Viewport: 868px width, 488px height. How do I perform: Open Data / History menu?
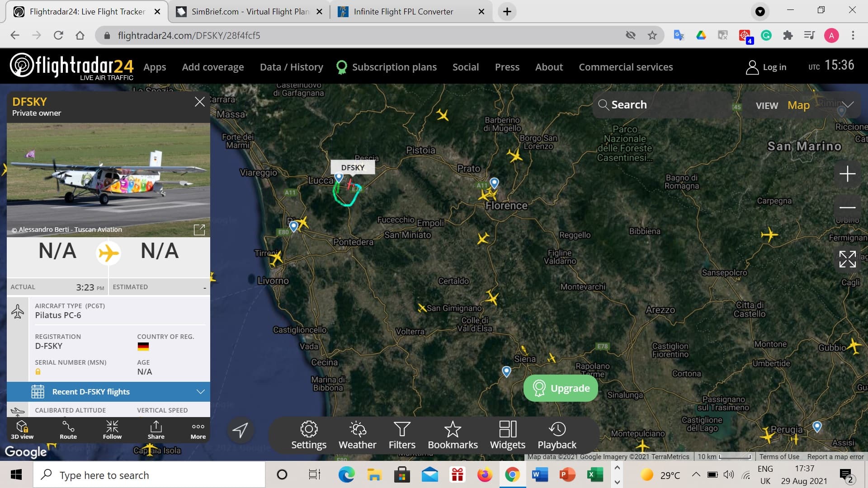click(x=291, y=67)
